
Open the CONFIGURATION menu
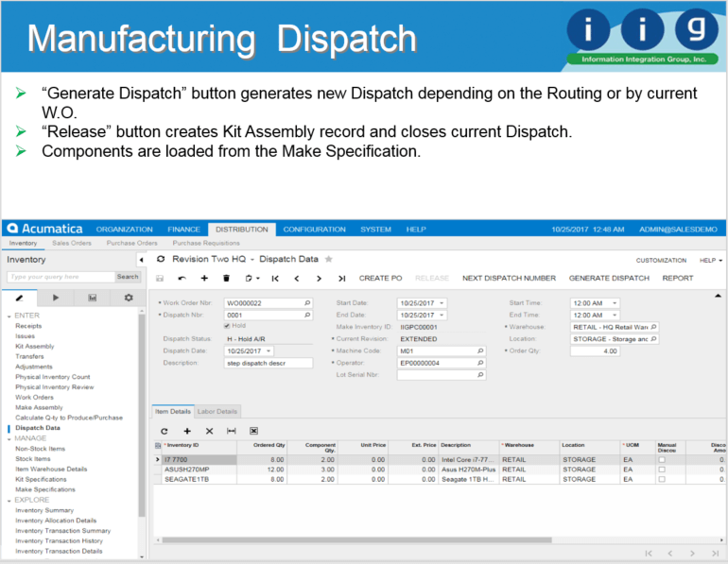pos(314,230)
